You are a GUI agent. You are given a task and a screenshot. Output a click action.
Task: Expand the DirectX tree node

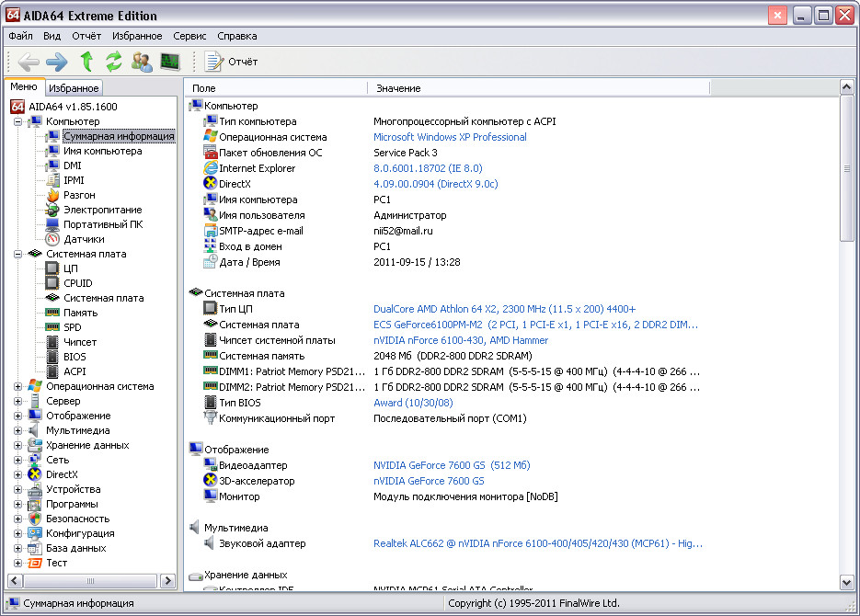(x=17, y=475)
